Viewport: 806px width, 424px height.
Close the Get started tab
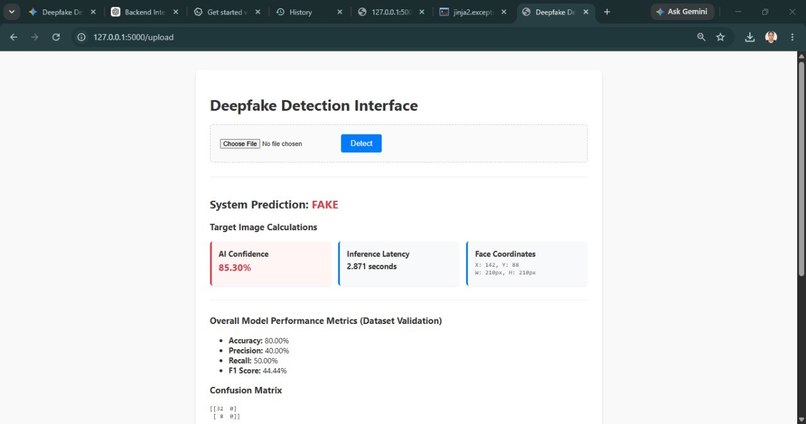(x=258, y=12)
